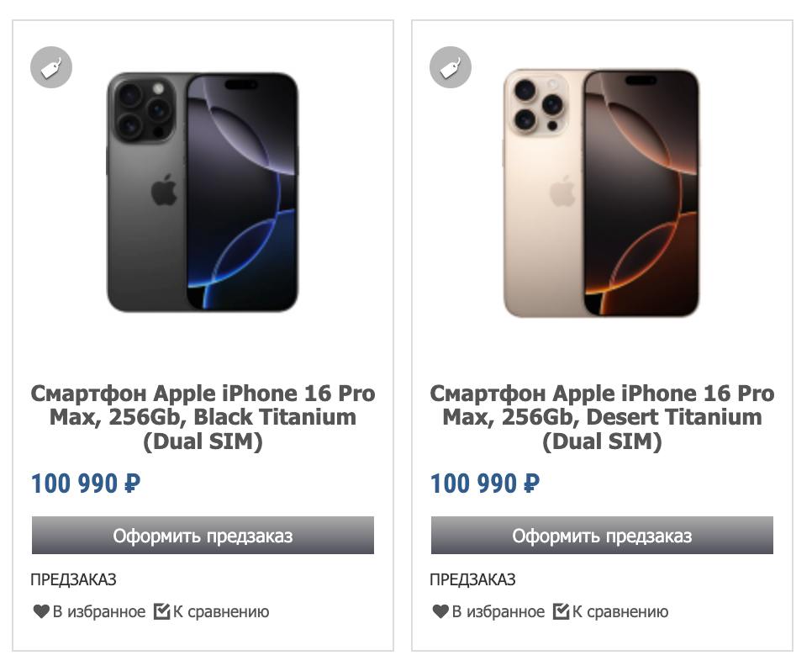Click the tag icon on Desert Titanium card
Screen dimensions: 812x666
tap(451, 67)
